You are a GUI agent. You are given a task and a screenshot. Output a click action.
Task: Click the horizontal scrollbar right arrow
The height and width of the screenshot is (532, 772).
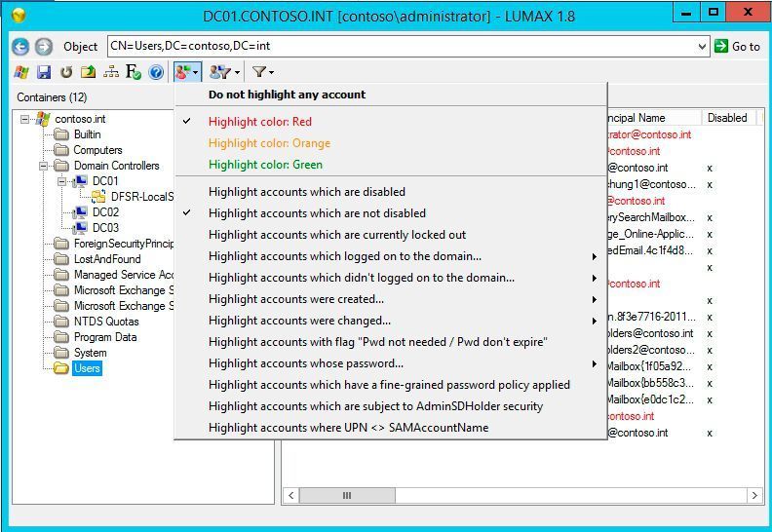click(x=754, y=495)
